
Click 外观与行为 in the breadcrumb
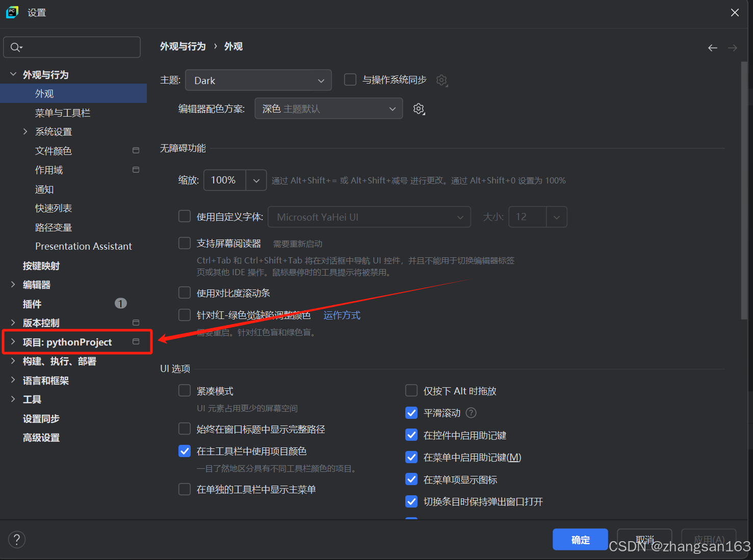coord(183,46)
